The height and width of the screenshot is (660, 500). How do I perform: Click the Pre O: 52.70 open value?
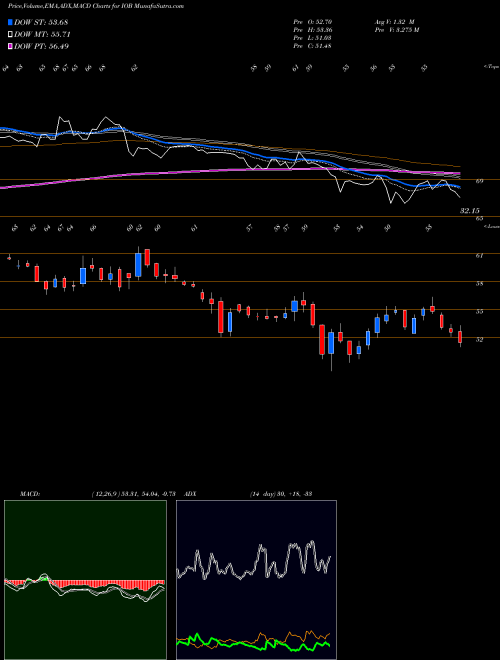[313, 22]
